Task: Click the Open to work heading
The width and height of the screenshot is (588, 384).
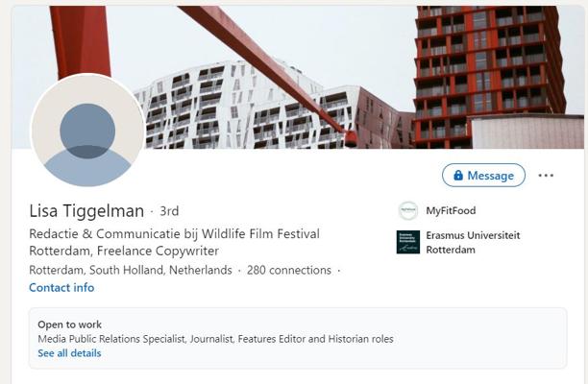Action: [x=69, y=324]
